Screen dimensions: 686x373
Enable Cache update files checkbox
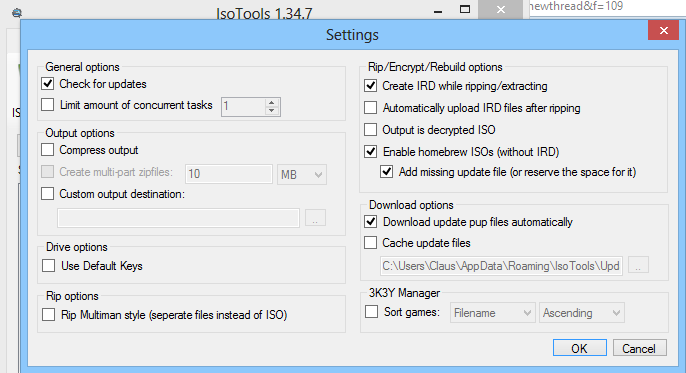tap(371, 242)
